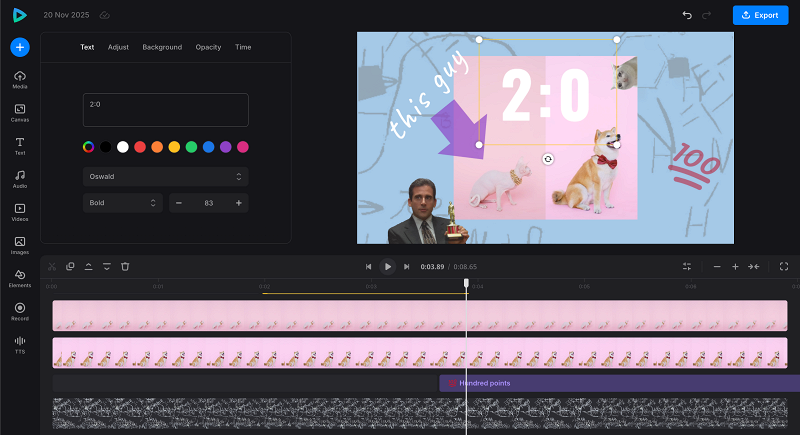Select the scribble background track
Screen dimensions: 800x435
[x=420, y=414]
